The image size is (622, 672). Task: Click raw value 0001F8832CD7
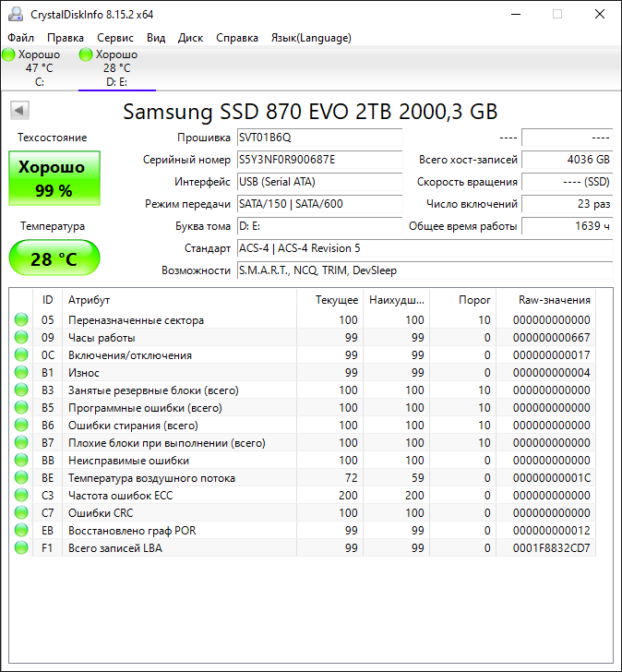coord(551,548)
